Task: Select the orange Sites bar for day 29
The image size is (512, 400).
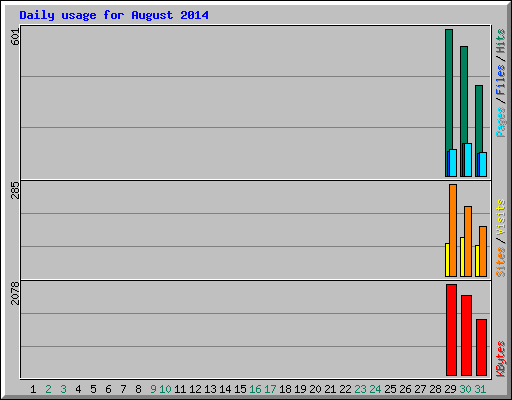Action: point(453,230)
